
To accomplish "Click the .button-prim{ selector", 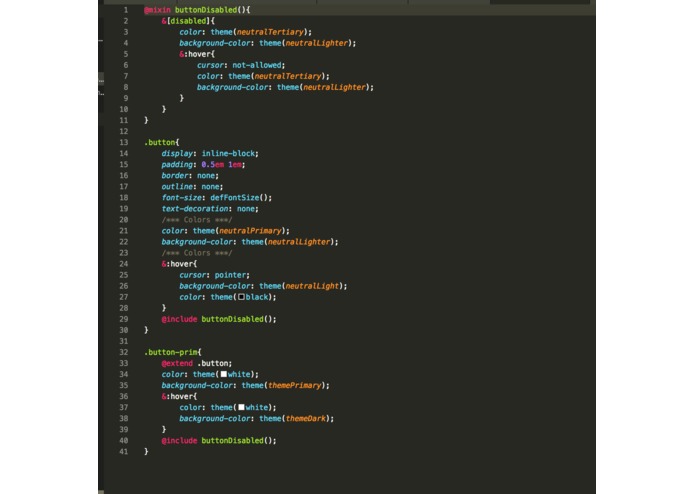I will [173, 352].
